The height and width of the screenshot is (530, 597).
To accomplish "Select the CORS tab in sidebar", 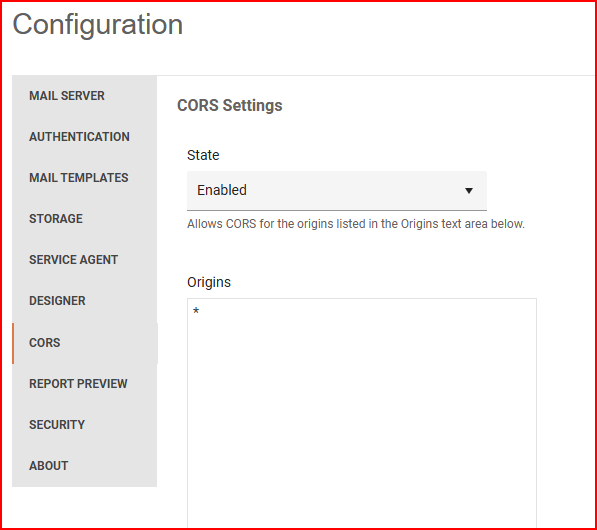I will click(x=85, y=343).
